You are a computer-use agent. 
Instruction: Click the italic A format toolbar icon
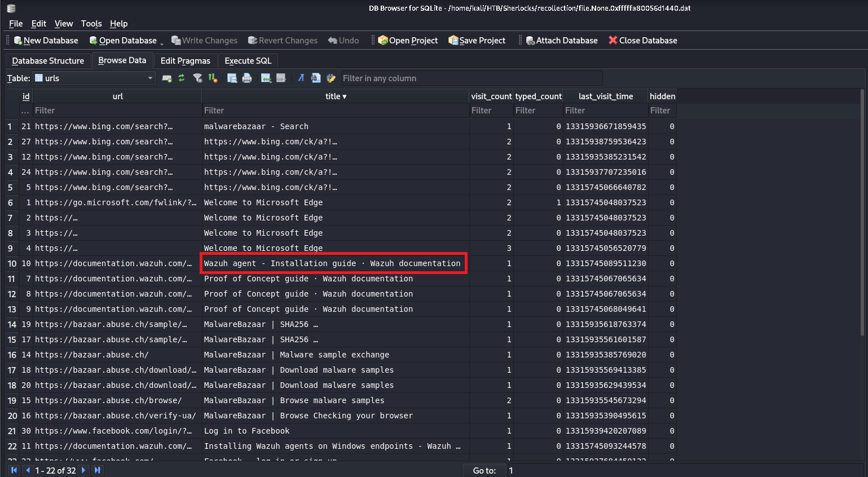(x=301, y=78)
